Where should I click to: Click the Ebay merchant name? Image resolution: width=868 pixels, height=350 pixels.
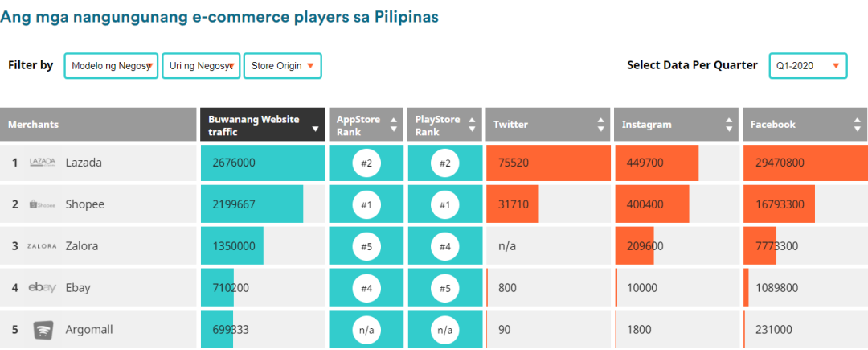click(x=78, y=288)
